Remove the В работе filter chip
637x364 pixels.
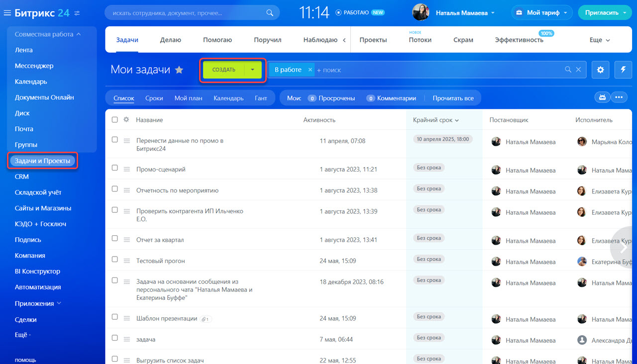tap(310, 70)
